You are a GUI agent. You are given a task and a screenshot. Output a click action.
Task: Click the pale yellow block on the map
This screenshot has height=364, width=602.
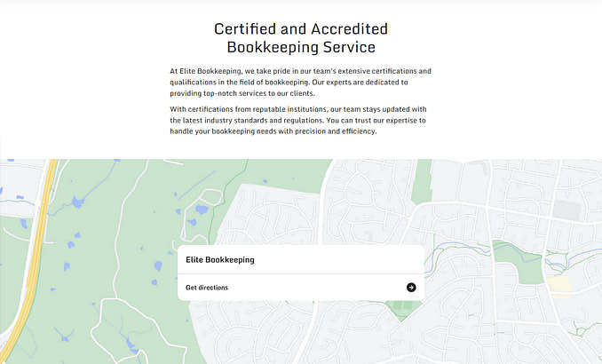click(x=559, y=284)
